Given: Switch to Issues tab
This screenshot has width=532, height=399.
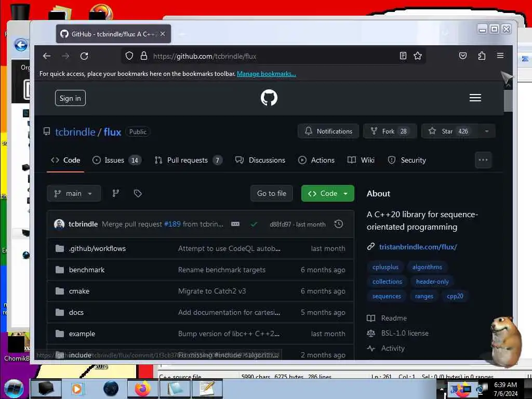Looking at the screenshot, I should 117,160.
